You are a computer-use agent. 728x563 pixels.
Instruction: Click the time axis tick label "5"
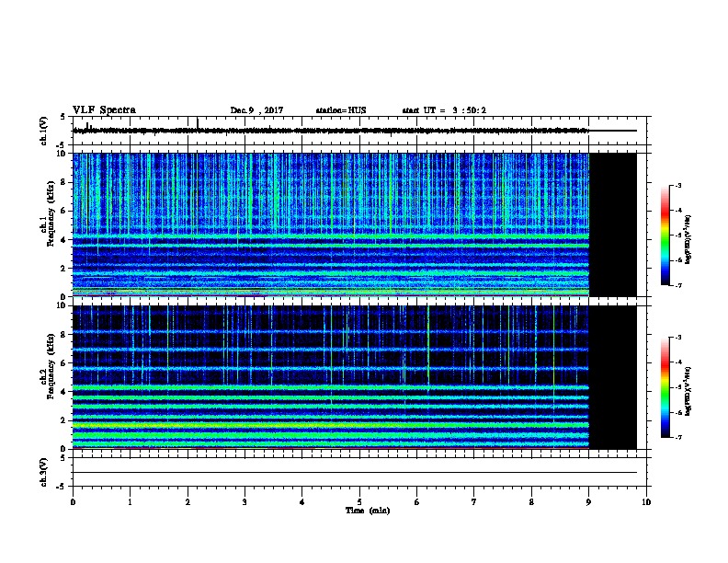359,502
